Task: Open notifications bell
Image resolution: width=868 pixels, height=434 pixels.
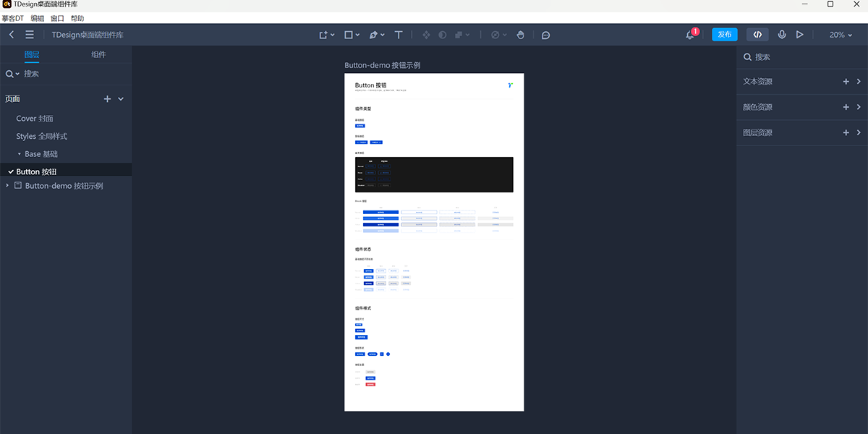Action: (x=690, y=35)
